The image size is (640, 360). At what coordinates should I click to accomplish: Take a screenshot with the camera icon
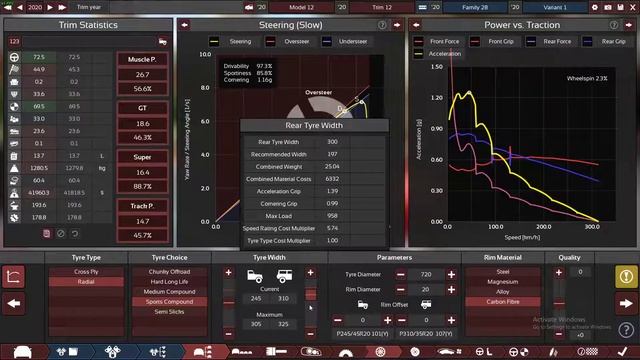pos(608,7)
